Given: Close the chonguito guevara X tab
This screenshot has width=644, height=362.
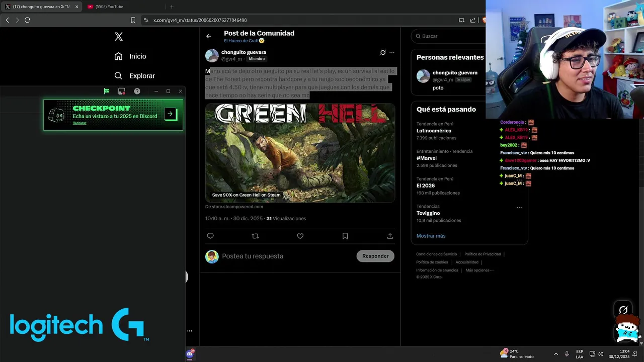Looking at the screenshot, I should click(x=77, y=7).
